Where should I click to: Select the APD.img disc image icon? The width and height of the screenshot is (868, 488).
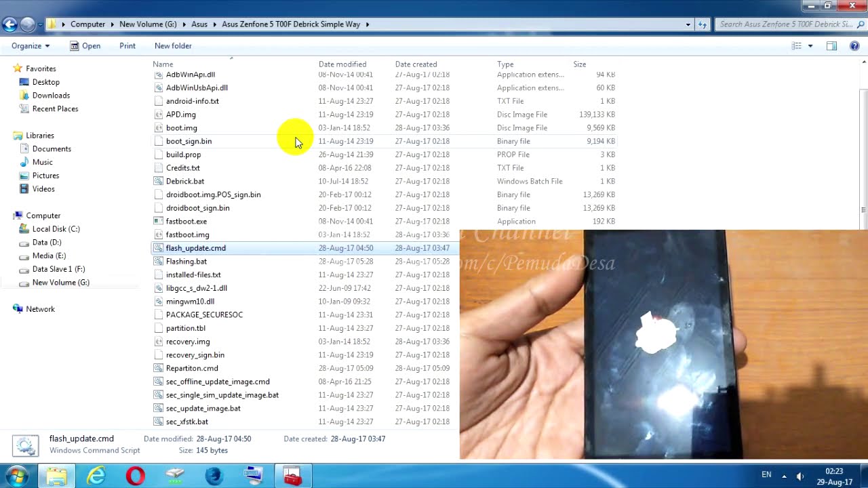click(x=159, y=115)
